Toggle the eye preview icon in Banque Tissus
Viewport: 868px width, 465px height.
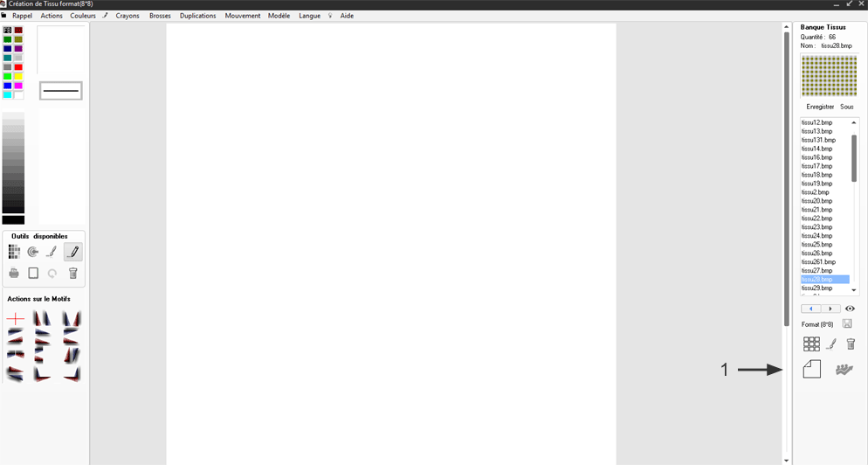pyautogui.click(x=850, y=309)
